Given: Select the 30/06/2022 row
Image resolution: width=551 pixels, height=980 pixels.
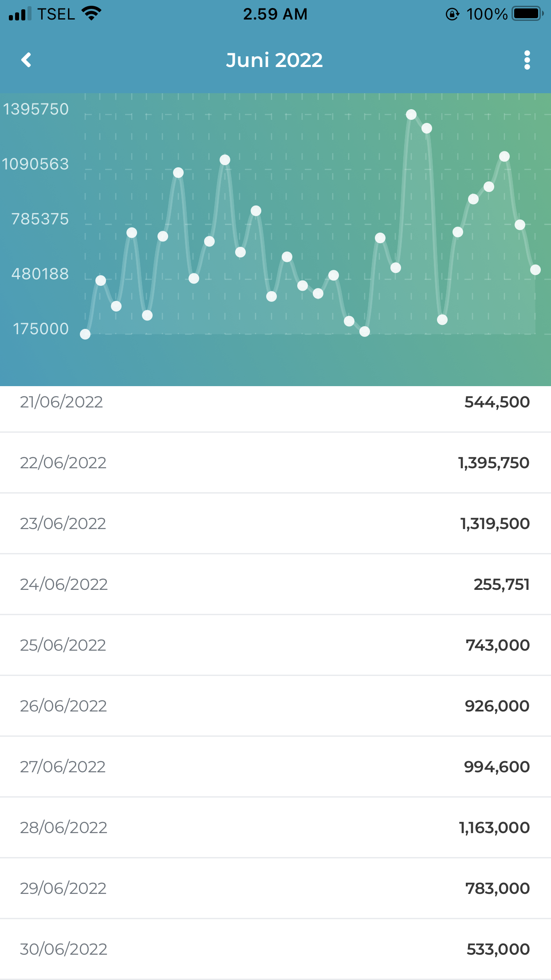Looking at the screenshot, I should point(275,949).
